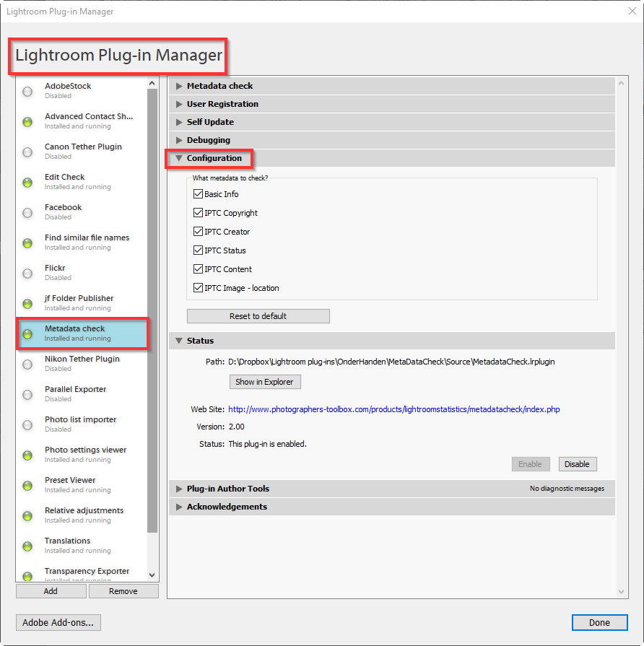The width and height of the screenshot is (644, 646).
Task: Click the green dot beside Translations
Action: coord(27,546)
